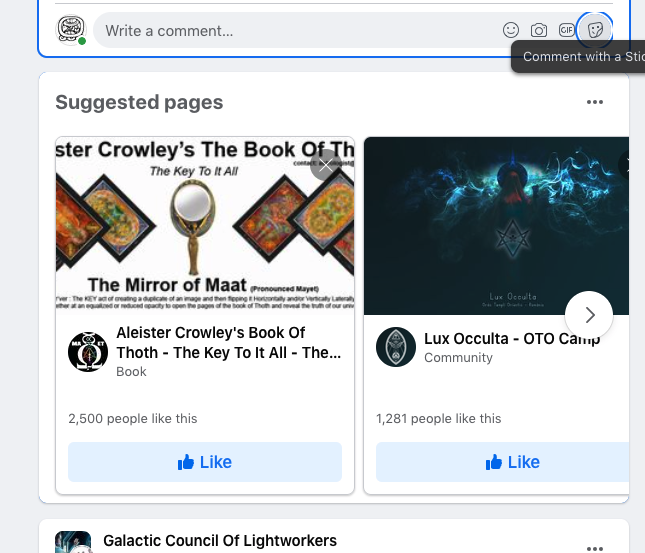Image resolution: width=645 pixels, height=553 pixels.
Task: Open the sticker picker icon
Action: tap(595, 30)
